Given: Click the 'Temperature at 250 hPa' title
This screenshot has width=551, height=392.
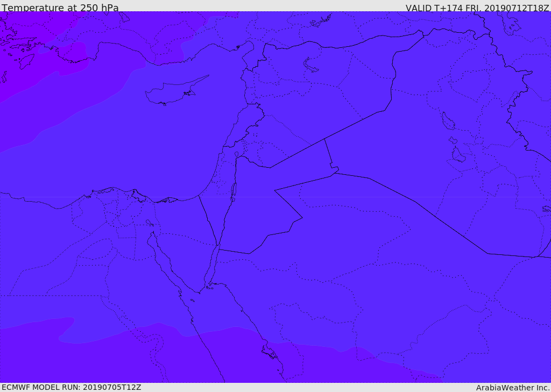Looking at the screenshot, I should [60, 8].
